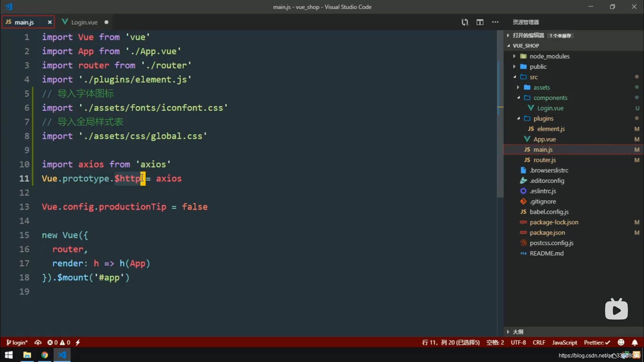The height and width of the screenshot is (362, 644).
Task: Select main.js in the file tree
Action: 574,149
